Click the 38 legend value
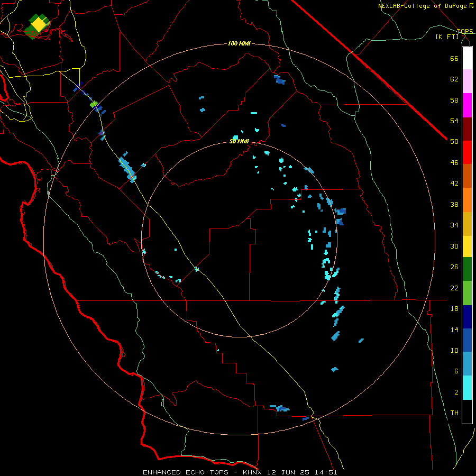 454,204
